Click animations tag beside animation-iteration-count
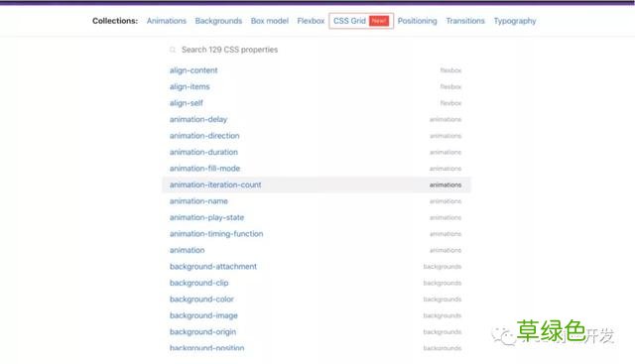Screen dimensions: 635x364 click(x=445, y=184)
